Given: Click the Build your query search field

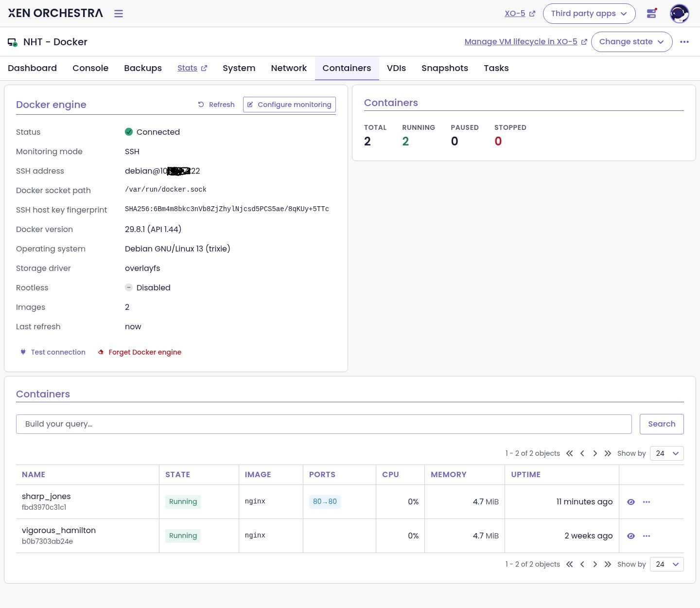Looking at the screenshot, I should click(324, 424).
